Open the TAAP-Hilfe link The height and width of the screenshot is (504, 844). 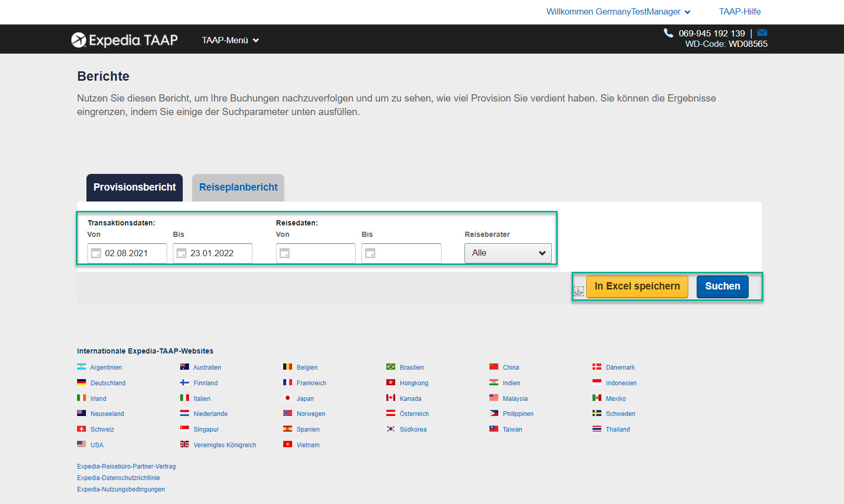point(740,11)
